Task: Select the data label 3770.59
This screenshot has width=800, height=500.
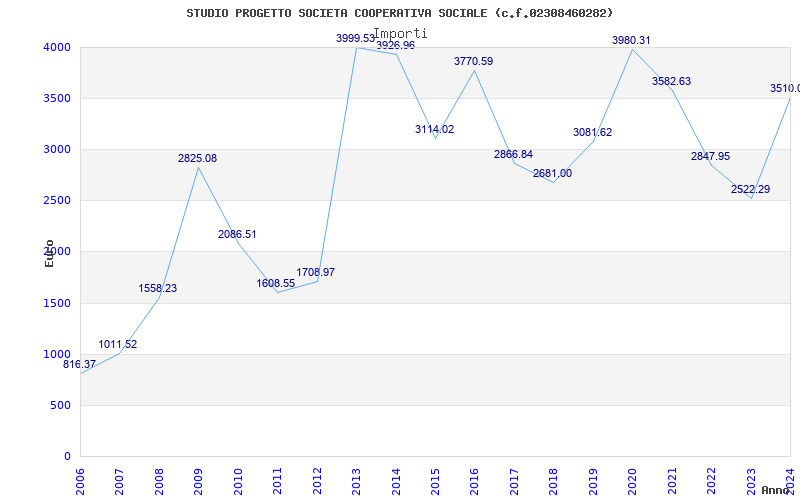Action: 473,62
